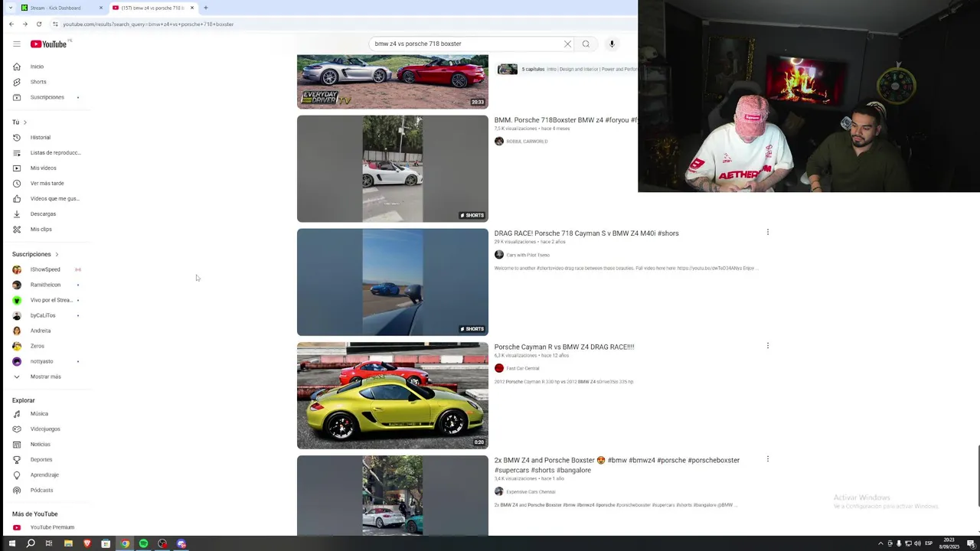Open Aprendizaje under Explorar
This screenshot has width=980, height=551.
point(46,475)
